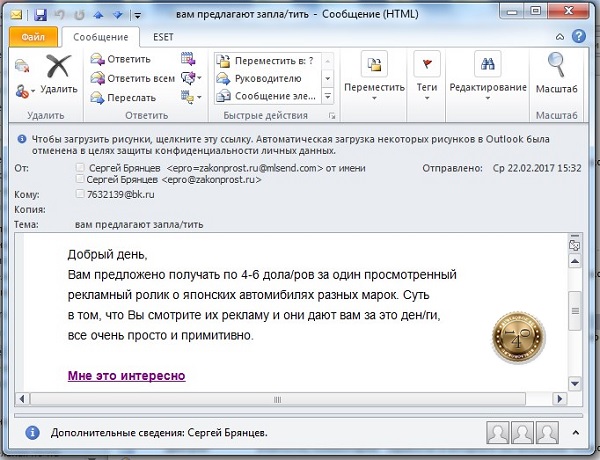Image resolution: width=600 pixels, height=460 pixels.
Task: Click presence box beside epro@zakonprost.ru
Action: click(x=80, y=178)
